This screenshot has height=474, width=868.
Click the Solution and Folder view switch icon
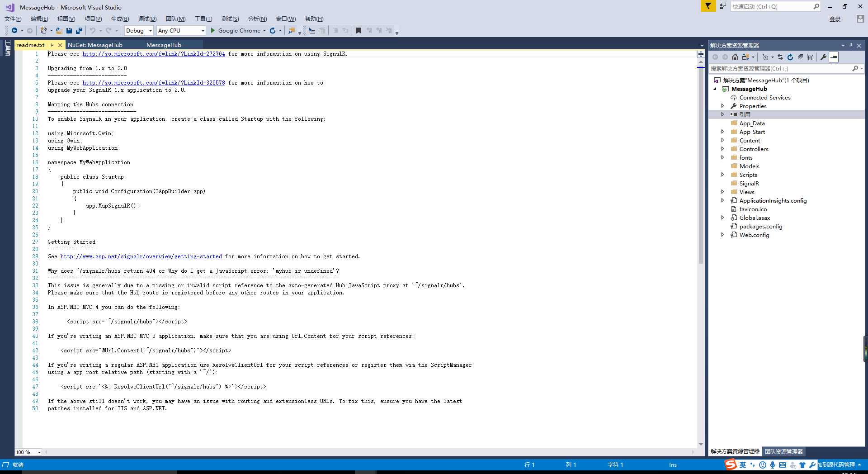point(745,57)
